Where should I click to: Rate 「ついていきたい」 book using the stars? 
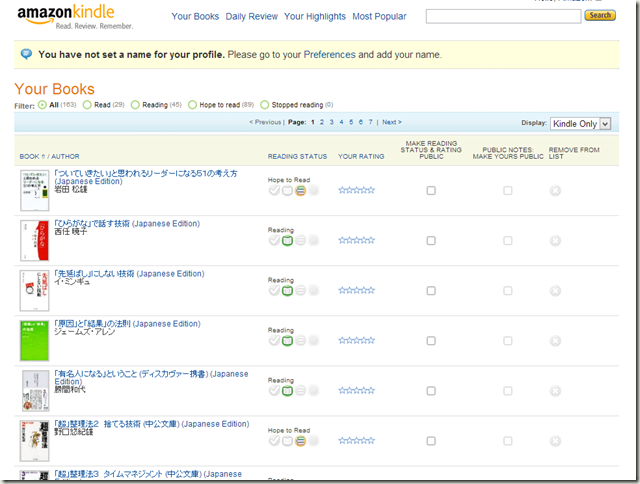(356, 190)
